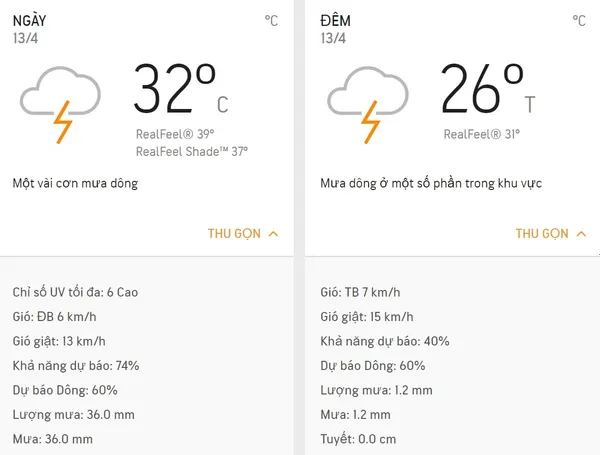Click the RealFeel Shade 37° text

click(x=192, y=151)
